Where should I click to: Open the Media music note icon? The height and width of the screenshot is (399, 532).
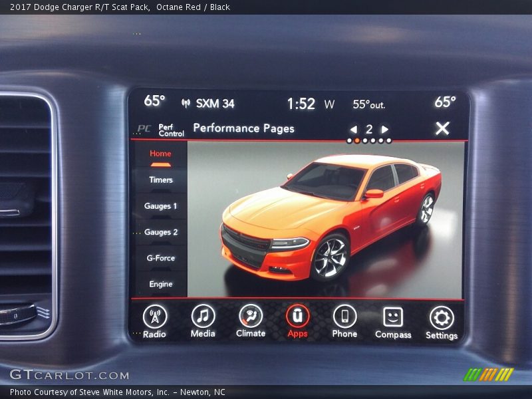coord(203,317)
